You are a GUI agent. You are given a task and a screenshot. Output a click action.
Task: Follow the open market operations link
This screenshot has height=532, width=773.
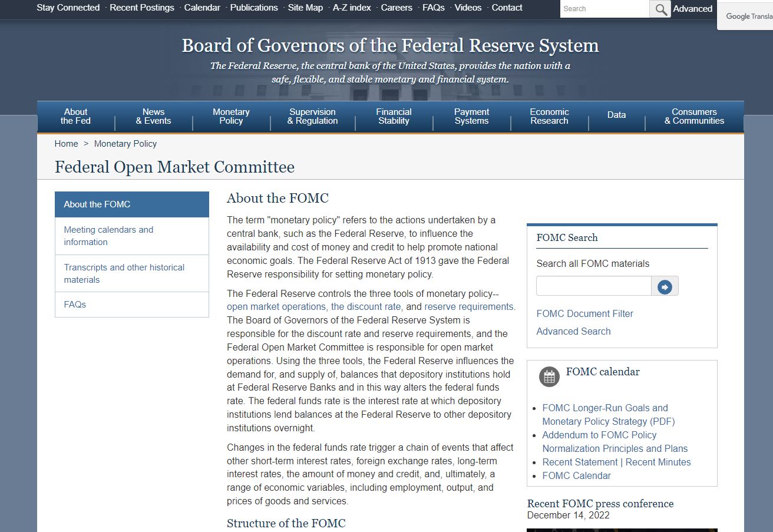(276, 307)
